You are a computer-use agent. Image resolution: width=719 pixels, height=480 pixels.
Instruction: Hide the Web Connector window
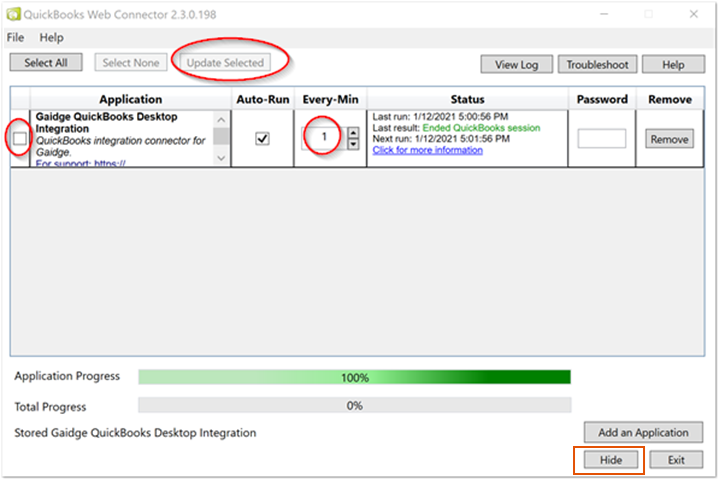611,460
